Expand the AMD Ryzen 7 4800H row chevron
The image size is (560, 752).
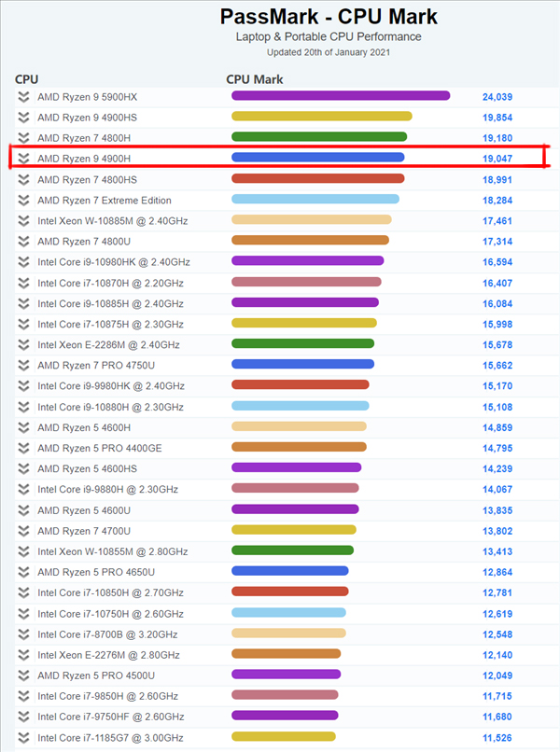pos(23,138)
